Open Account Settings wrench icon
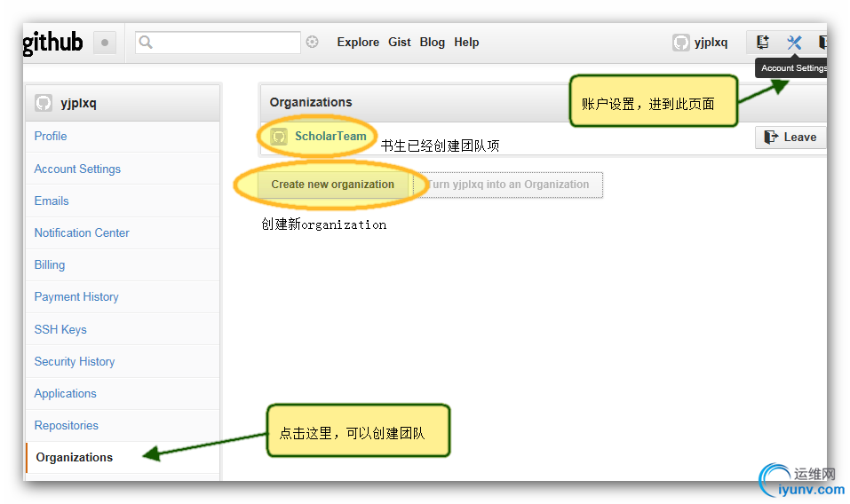 point(794,42)
